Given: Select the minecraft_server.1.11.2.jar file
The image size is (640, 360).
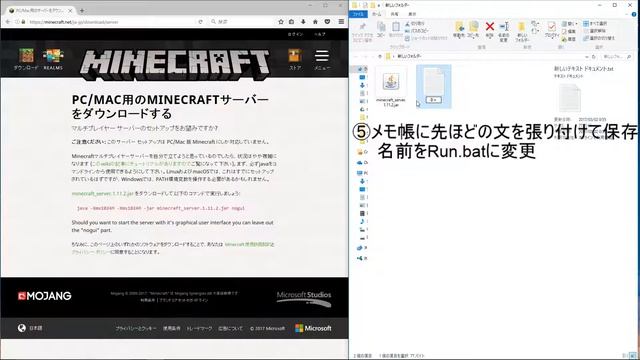Looking at the screenshot, I should (391, 88).
